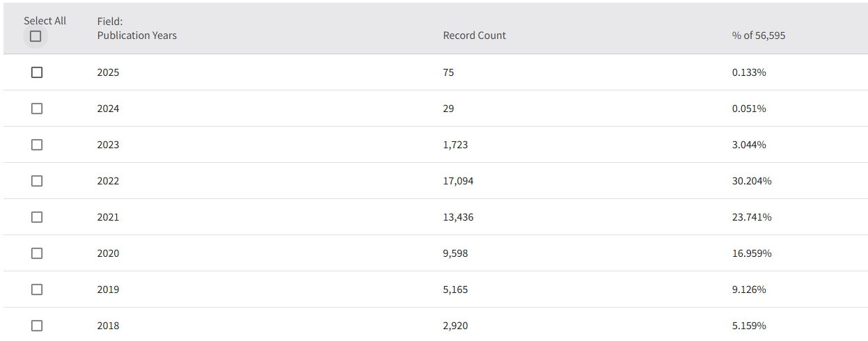This screenshot has width=868, height=341.
Task: Tick the 2018 publication year checkbox
Action: pos(37,326)
